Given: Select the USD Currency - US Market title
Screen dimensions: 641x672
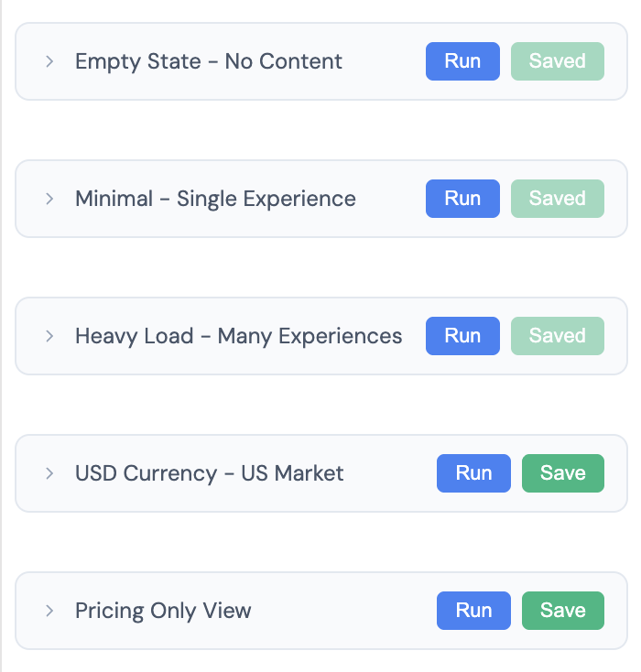Looking at the screenshot, I should click(x=209, y=473).
